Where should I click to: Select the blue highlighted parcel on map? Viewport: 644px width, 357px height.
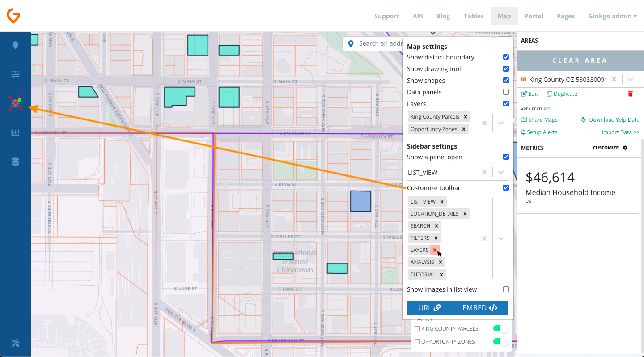point(360,201)
